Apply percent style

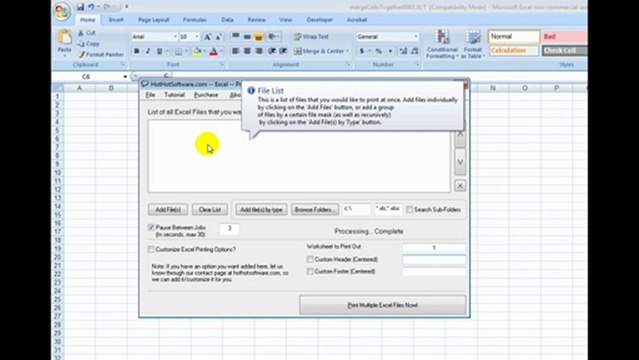click(379, 51)
